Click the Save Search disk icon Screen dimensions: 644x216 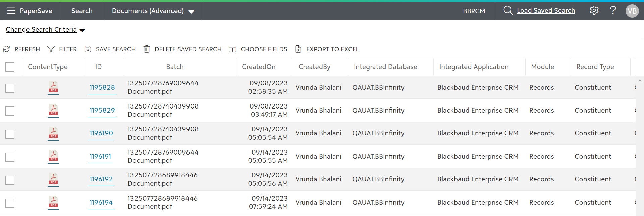pos(88,49)
